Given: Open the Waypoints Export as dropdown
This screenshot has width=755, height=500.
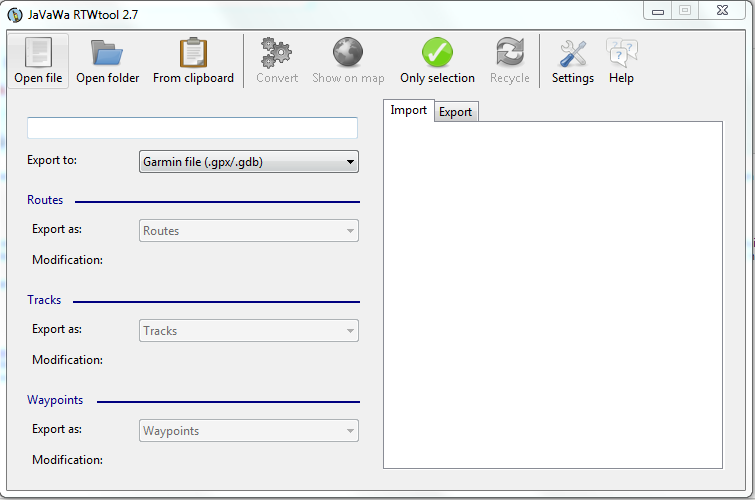Looking at the screenshot, I should tap(248, 431).
